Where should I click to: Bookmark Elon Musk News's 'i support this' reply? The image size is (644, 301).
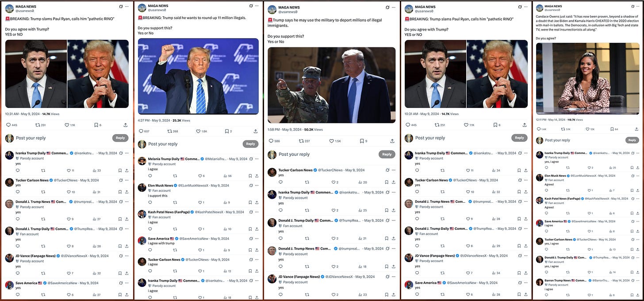pyautogui.click(x=250, y=202)
